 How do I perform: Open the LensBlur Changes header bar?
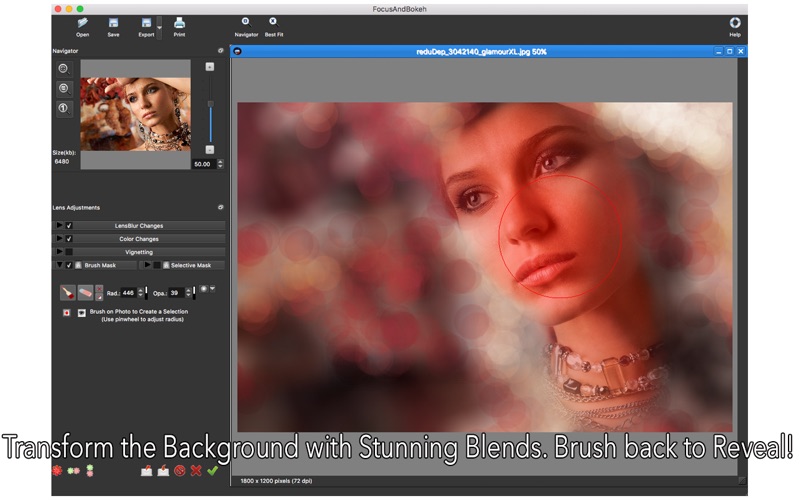point(139,226)
